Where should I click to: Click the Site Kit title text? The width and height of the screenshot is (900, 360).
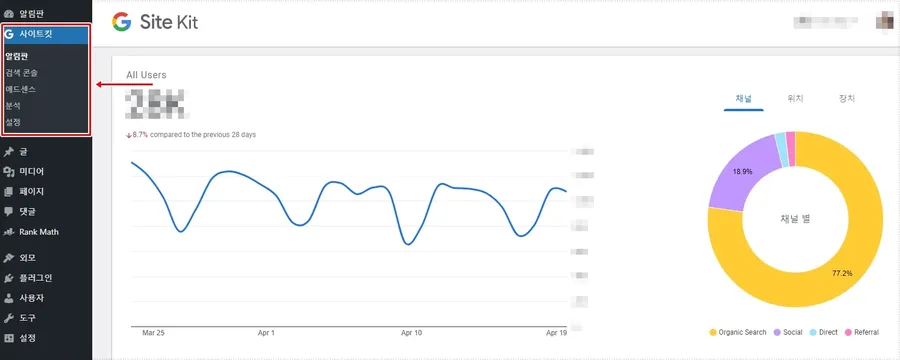point(169,22)
